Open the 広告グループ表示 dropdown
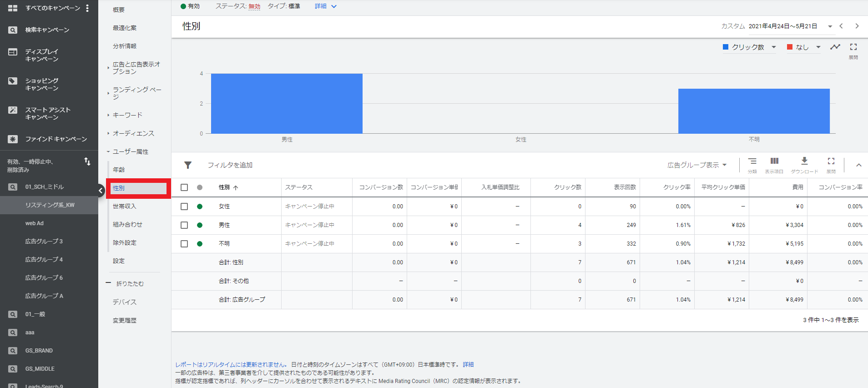The width and height of the screenshot is (868, 388). tap(697, 165)
